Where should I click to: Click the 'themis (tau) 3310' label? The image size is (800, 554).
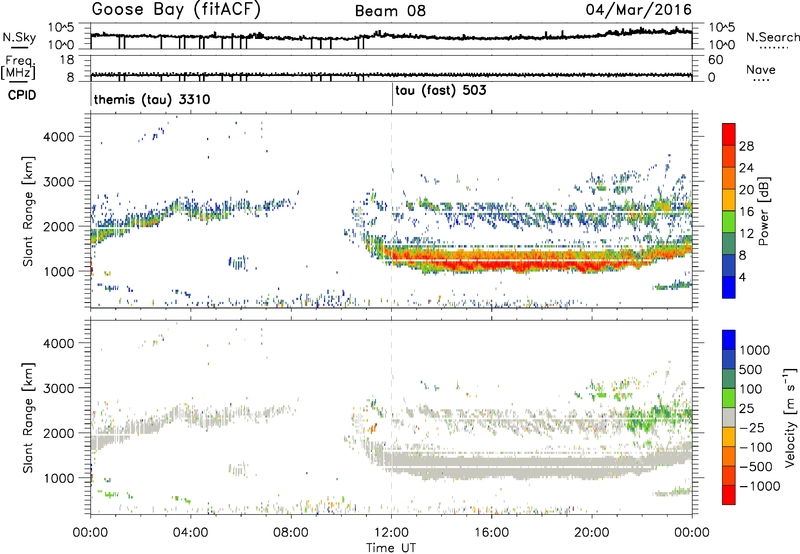point(152,99)
